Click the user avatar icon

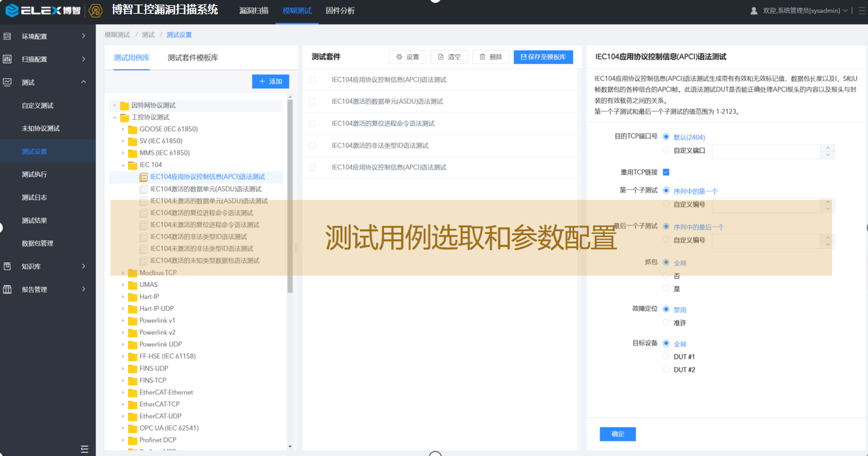(x=754, y=10)
